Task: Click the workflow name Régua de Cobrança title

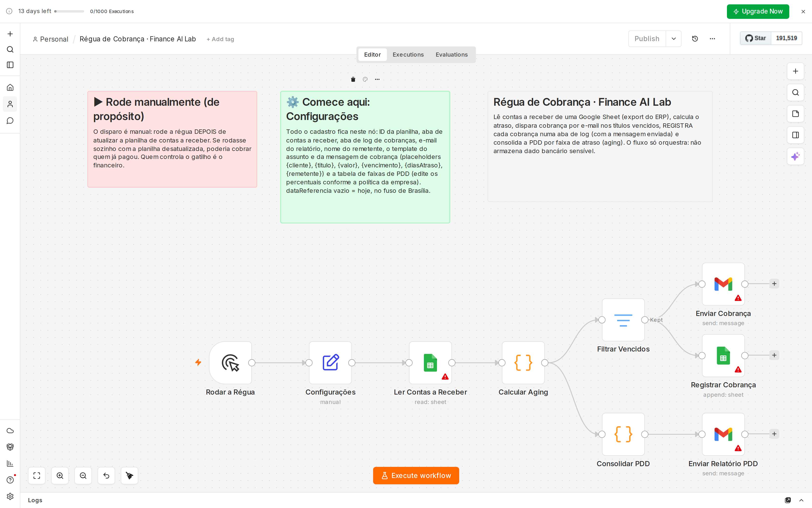Action: pyautogui.click(x=138, y=39)
